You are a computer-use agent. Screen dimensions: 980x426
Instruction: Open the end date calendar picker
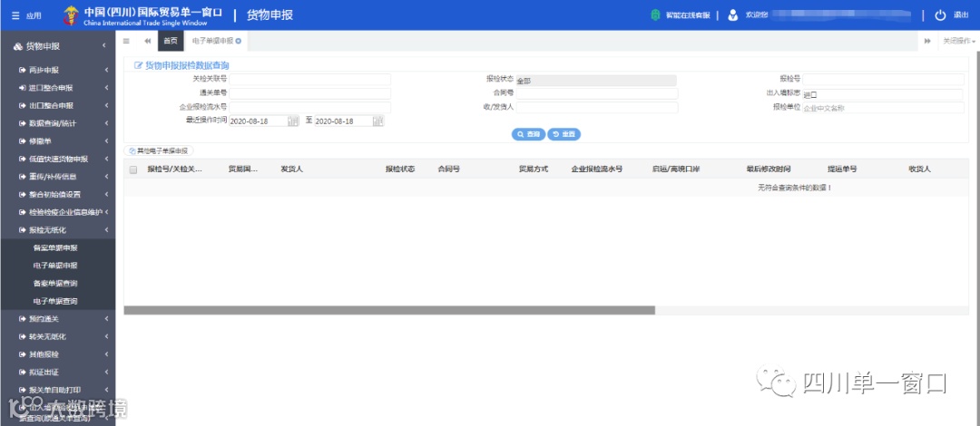pyautogui.click(x=378, y=121)
